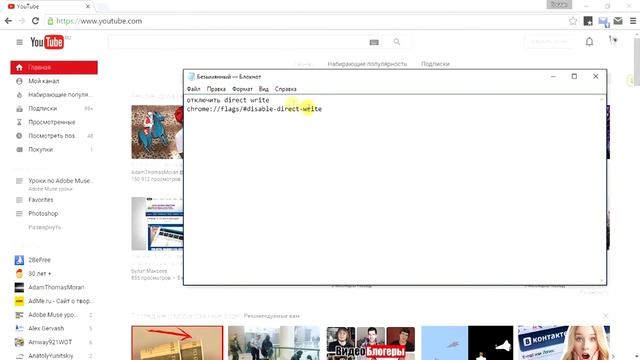The width and height of the screenshot is (640, 360).
Task: Open the Chrome hamburger menu
Action: [x=633, y=21]
